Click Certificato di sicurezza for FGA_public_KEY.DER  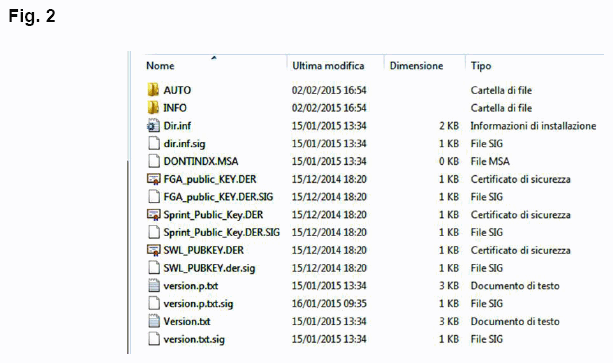[x=520, y=179]
